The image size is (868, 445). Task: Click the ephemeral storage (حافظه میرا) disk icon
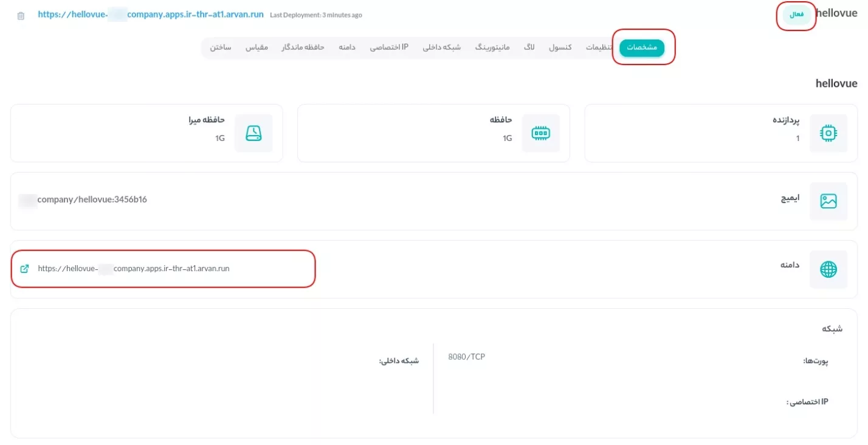[253, 133]
